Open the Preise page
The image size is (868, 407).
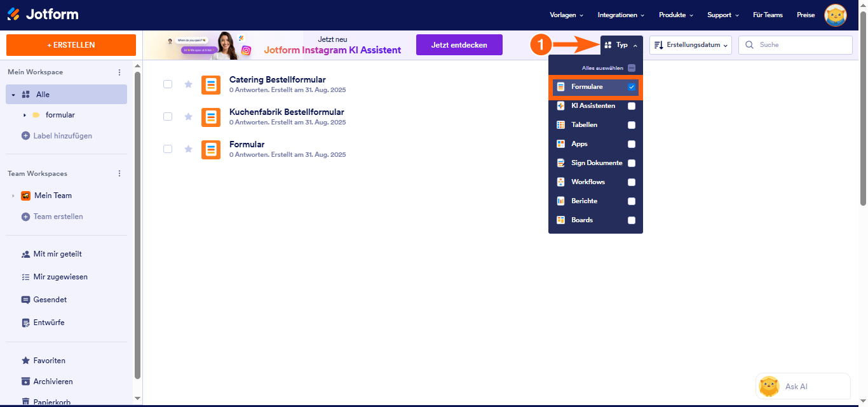click(806, 15)
